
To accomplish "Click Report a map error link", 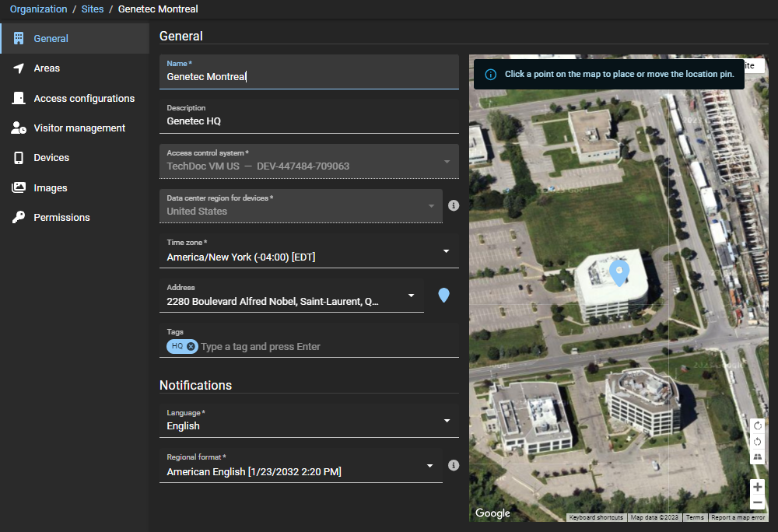I will coord(738,517).
